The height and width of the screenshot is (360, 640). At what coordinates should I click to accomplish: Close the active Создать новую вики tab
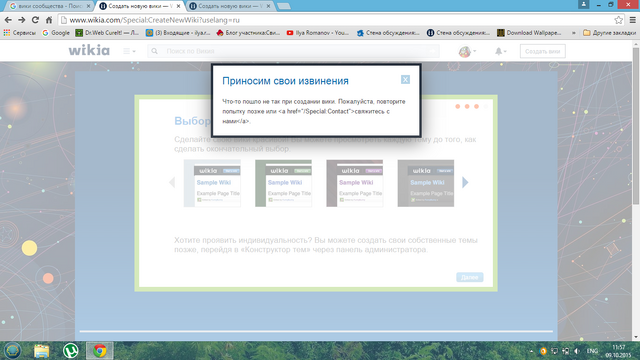point(178,6)
